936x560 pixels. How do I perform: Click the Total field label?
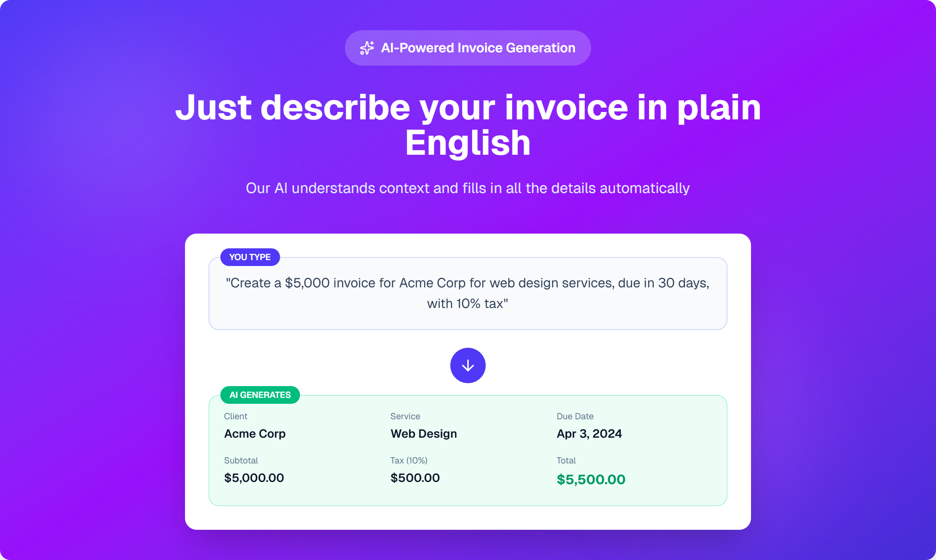pyautogui.click(x=566, y=461)
